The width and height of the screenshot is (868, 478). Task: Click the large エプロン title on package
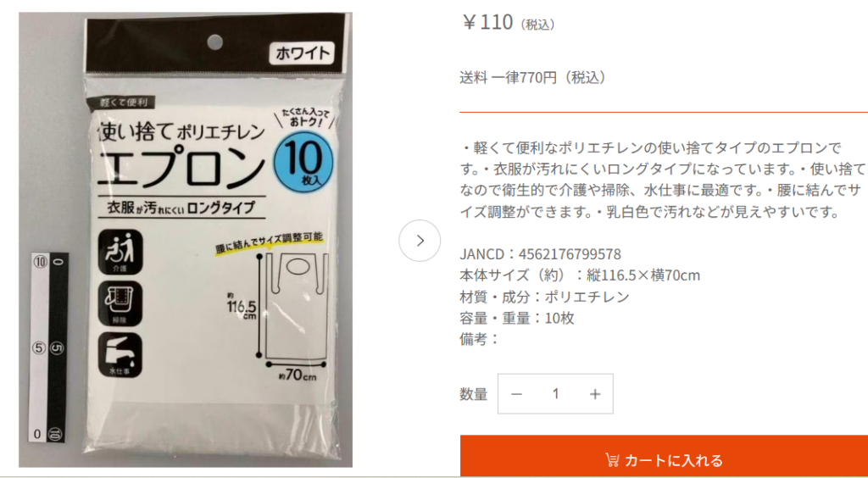[x=183, y=165]
